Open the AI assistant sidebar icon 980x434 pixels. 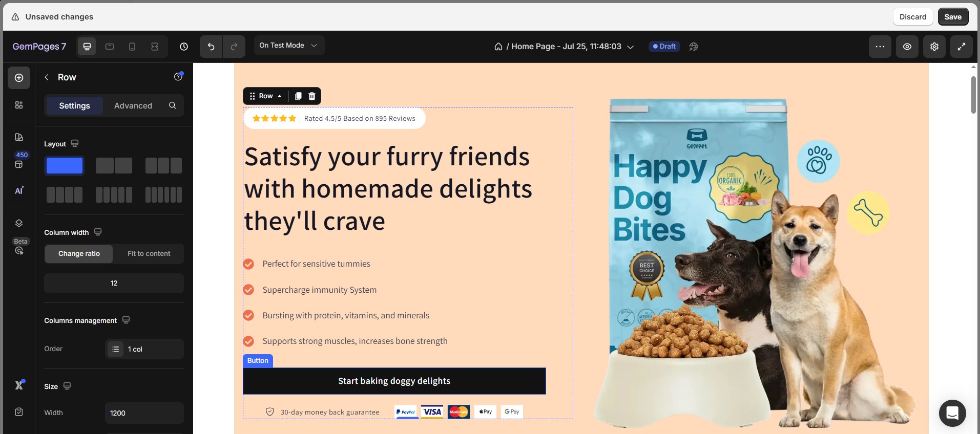coord(19,190)
